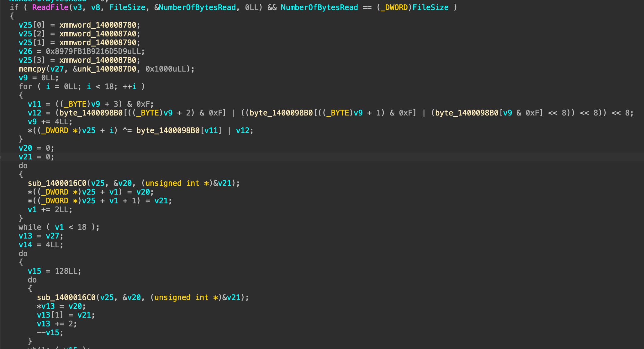Image resolution: width=644 pixels, height=349 pixels.
Task: Click the 0x1000uLL size argument
Action: click(x=166, y=69)
